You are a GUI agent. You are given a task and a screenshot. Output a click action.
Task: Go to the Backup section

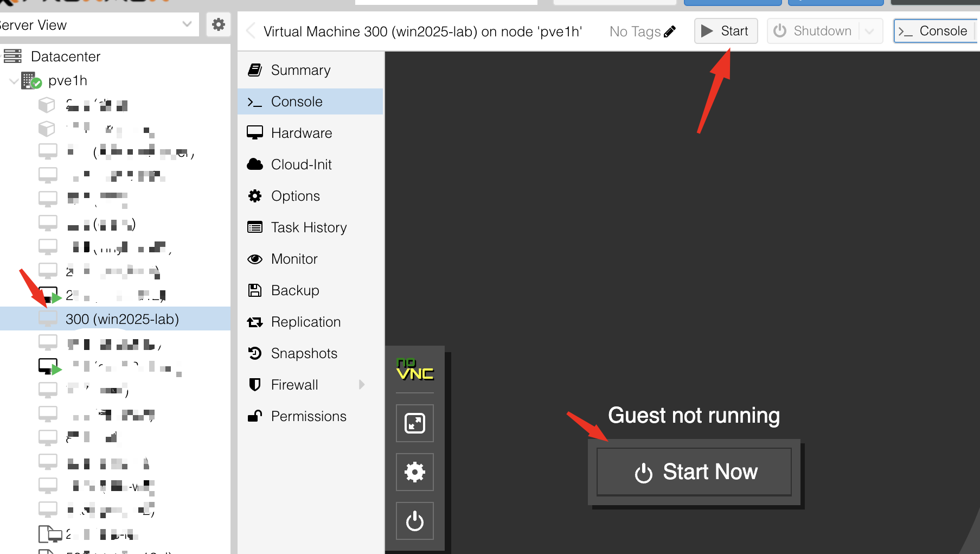tap(295, 290)
